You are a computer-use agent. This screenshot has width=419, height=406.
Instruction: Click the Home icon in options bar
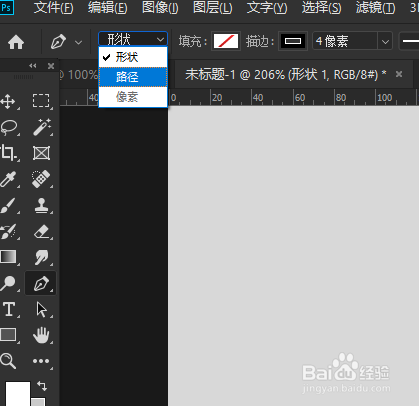[x=16, y=42]
